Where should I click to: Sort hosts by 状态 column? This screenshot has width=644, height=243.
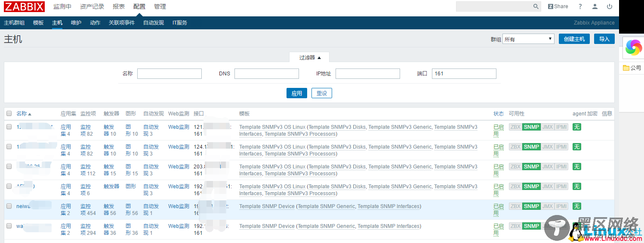pos(499,114)
